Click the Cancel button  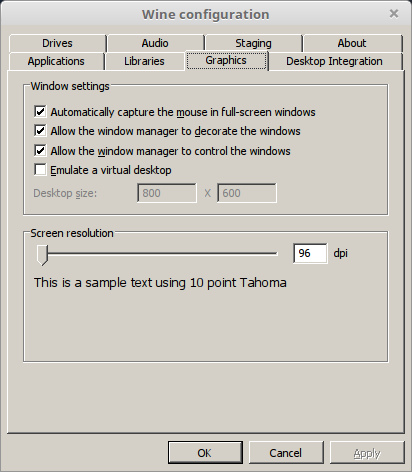(x=286, y=453)
